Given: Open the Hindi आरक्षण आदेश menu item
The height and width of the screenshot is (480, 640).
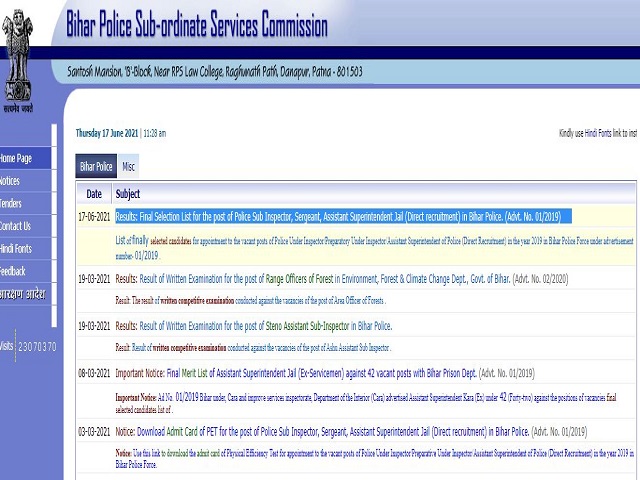Looking at the screenshot, I should point(25,294).
